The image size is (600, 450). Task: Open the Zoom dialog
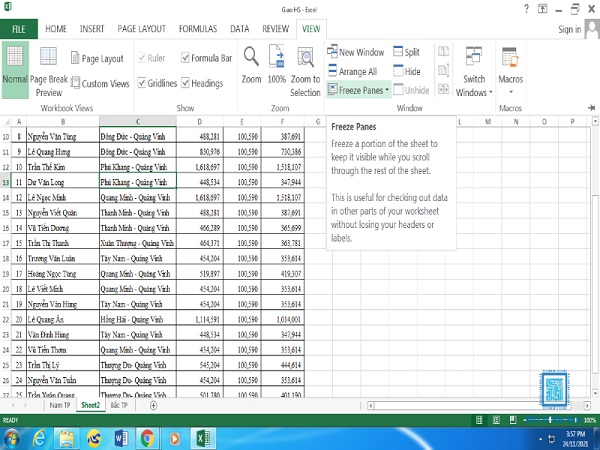(x=251, y=65)
